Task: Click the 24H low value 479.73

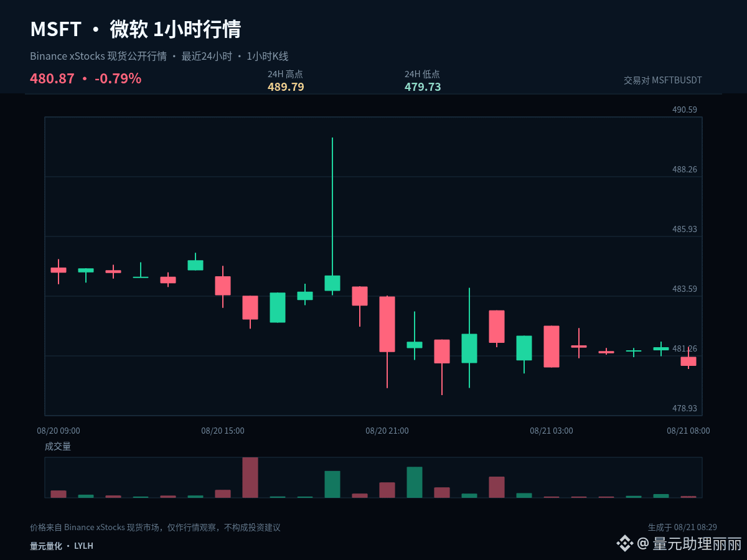Action: pos(423,87)
